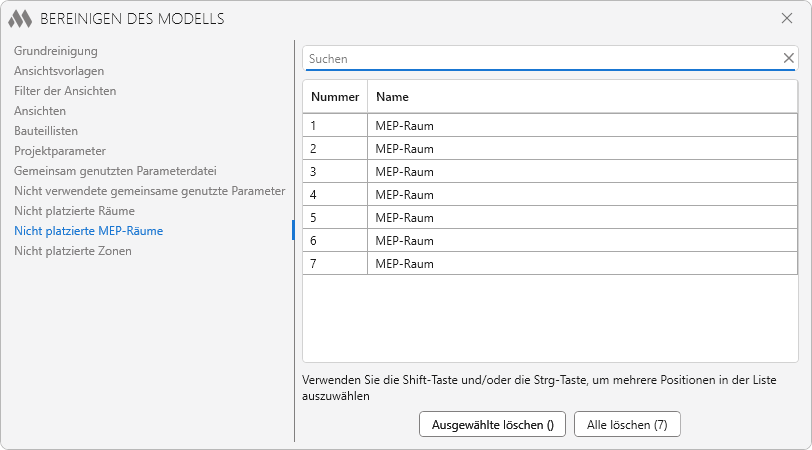Viewport: 812px width, 450px height.
Task: Click the app logo in title bar
Action: pos(20,18)
